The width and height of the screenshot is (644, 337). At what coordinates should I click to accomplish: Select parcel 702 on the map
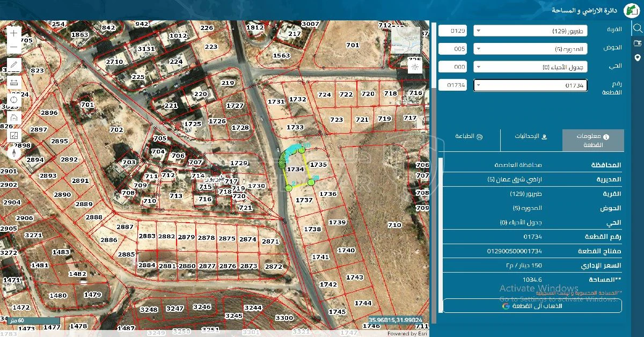click(x=116, y=129)
